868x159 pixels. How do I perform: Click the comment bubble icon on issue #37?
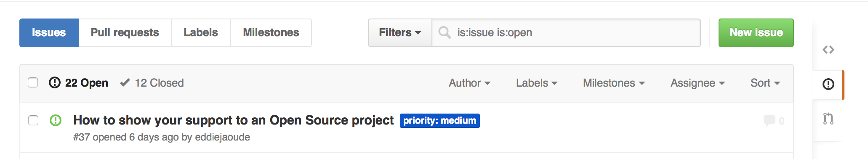point(769,121)
